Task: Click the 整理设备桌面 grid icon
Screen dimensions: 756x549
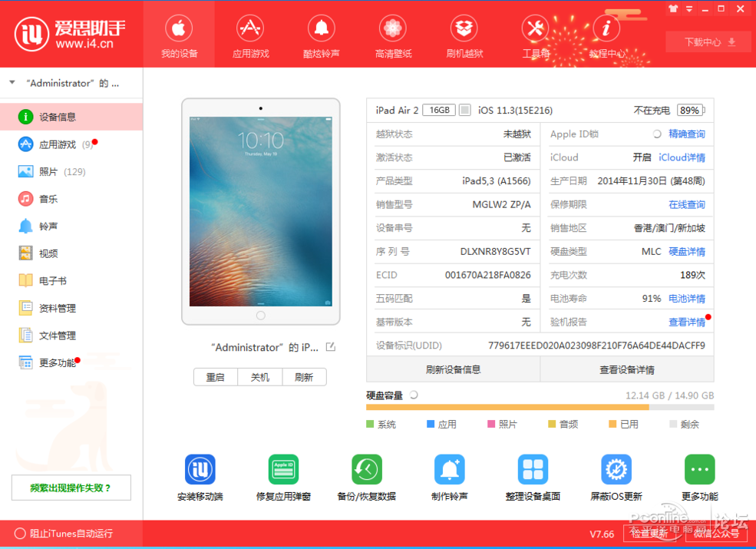Action: pyautogui.click(x=533, y=469)
